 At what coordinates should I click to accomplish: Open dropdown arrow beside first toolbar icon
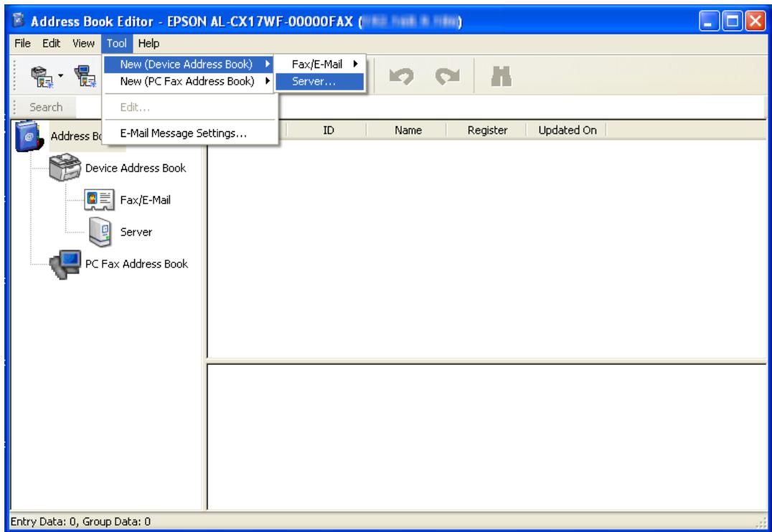point(60,76)
